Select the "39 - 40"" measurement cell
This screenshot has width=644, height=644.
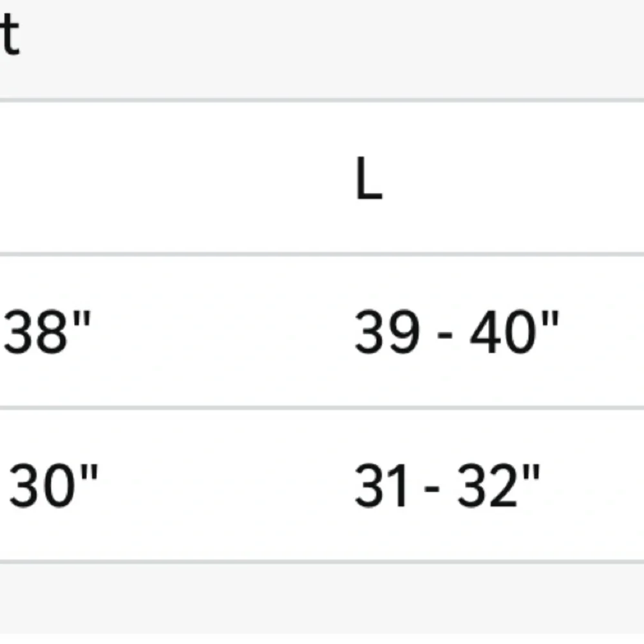(456, 333)
